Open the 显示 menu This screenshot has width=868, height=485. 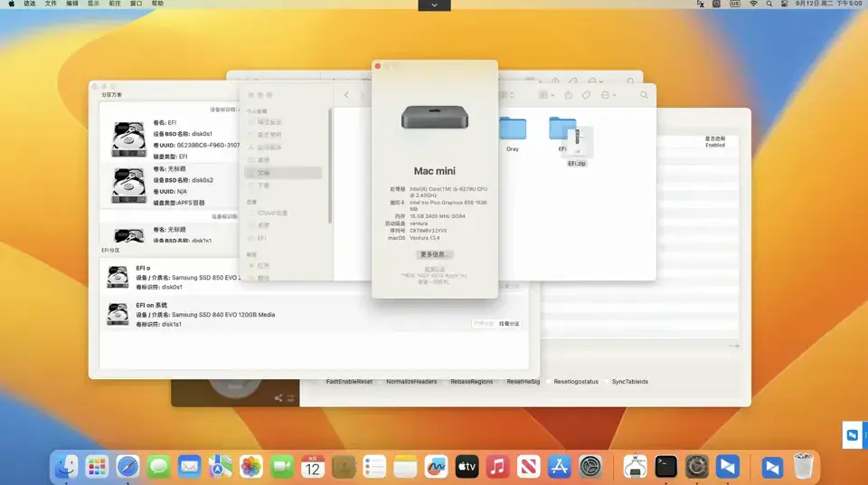[x=93, y=4]
